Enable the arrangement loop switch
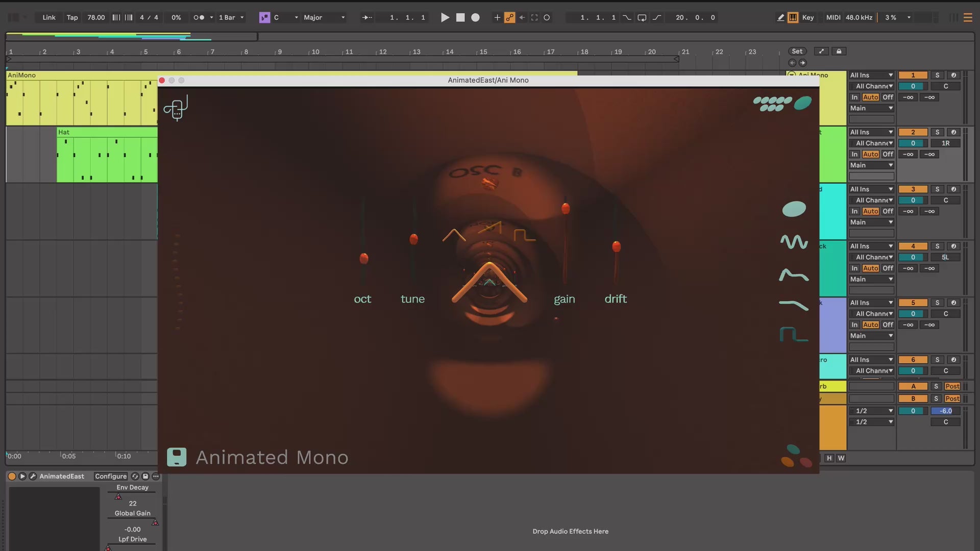980x551 pixels. pyautogui.click(x=642, y=17)
